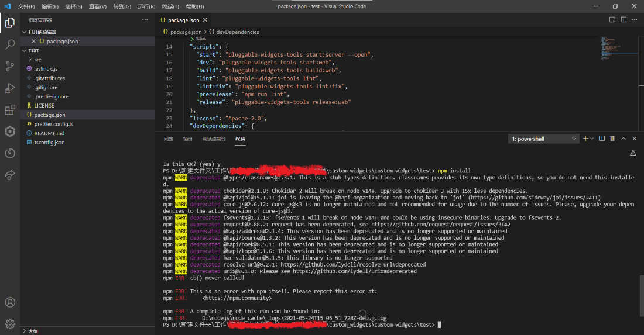Click the share arrow icon in activity bar
The width and height of the screenshot is (644, 335).
10,175
